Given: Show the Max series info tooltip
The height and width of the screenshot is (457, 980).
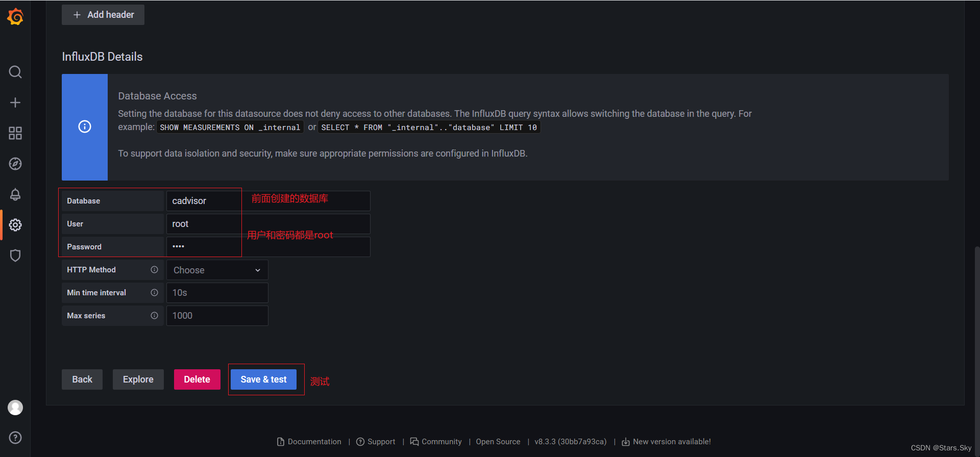Looking at the screenshot, I should (x=154, y=316).
